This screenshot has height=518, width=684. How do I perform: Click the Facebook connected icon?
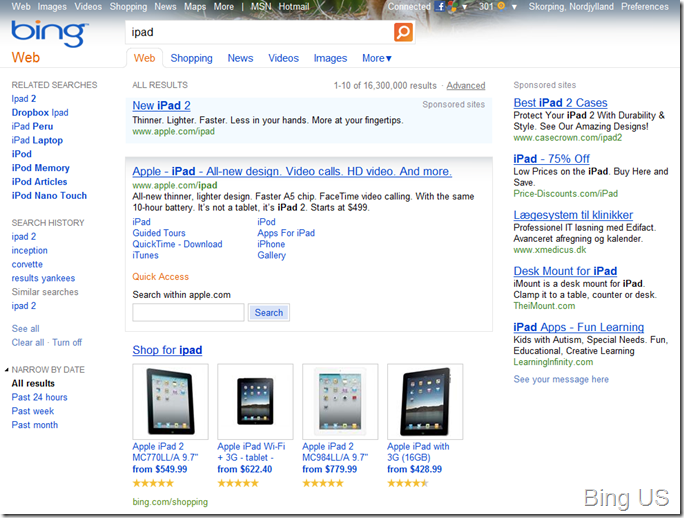pos(441,7)
